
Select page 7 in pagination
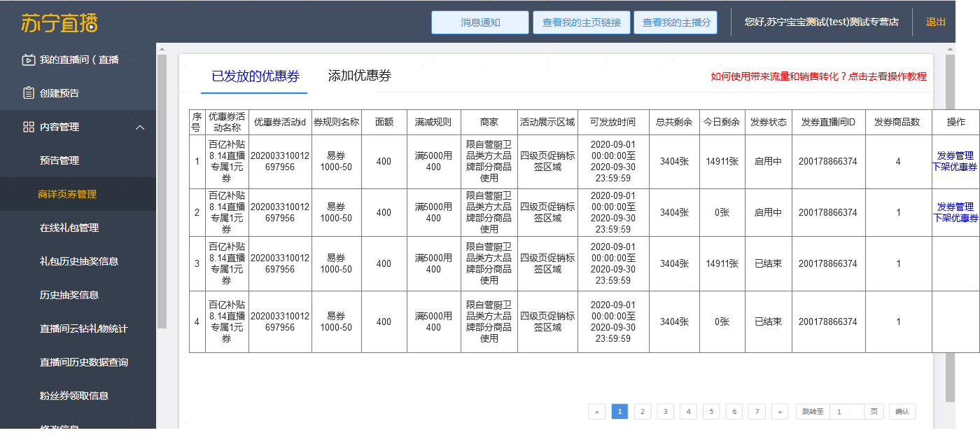tap(757, 412)
